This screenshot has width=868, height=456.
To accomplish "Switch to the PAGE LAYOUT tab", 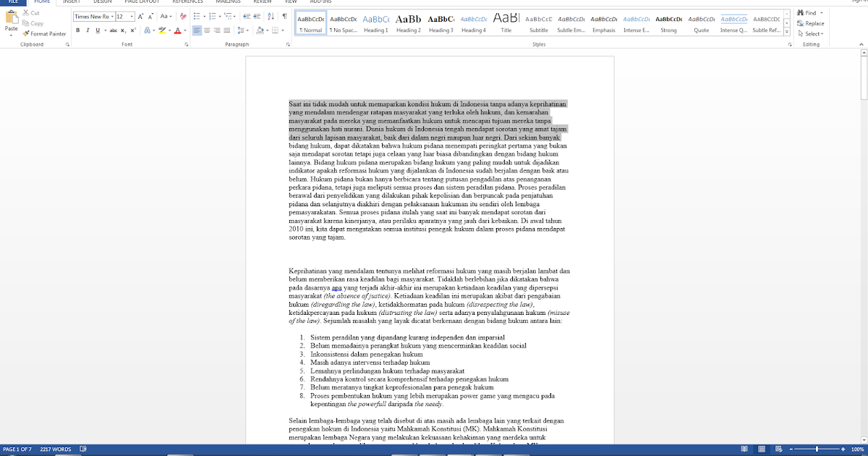I will tap(140, 2).
